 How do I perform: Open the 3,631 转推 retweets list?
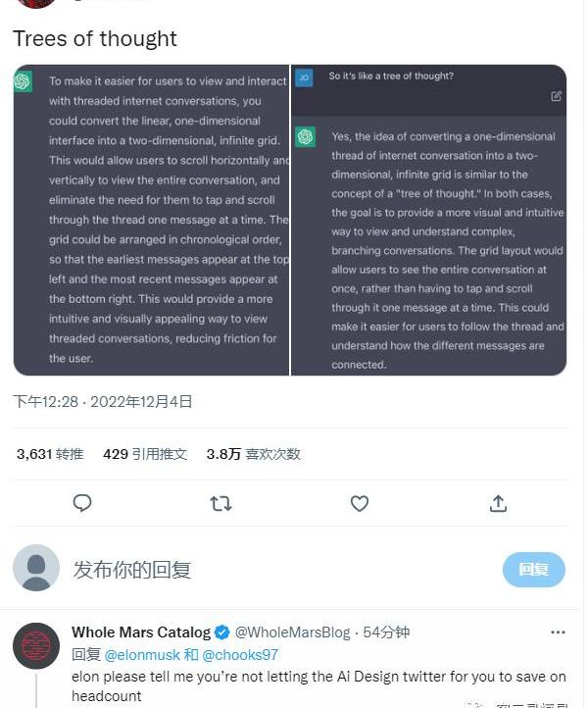(50, 454)
